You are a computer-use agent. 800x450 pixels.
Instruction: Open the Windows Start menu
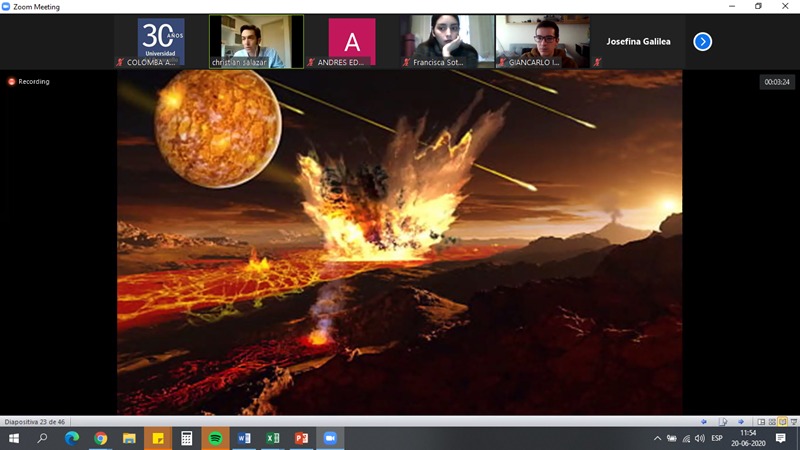14,438
